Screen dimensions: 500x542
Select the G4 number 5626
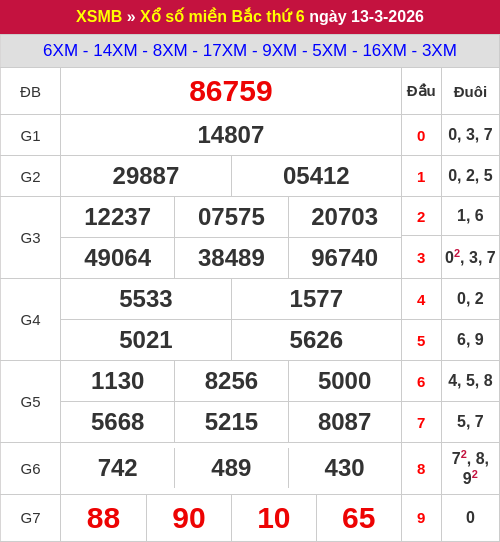(316, 340)
